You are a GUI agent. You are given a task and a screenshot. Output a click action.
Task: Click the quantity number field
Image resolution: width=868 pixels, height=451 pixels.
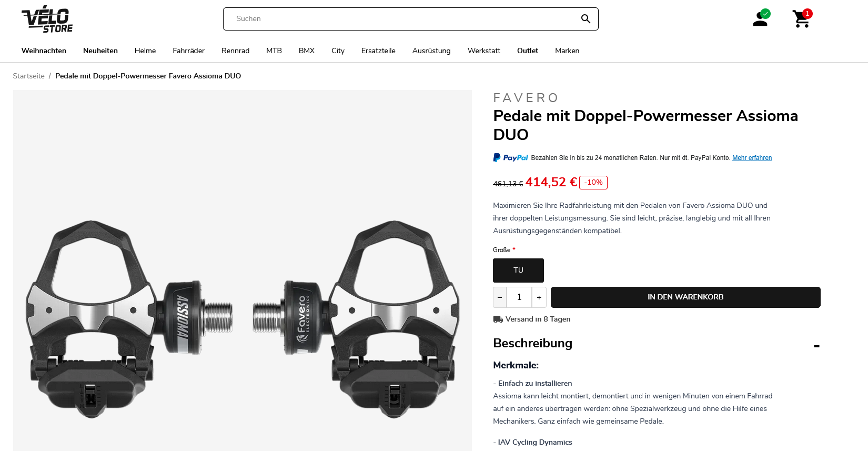(519, 297)
